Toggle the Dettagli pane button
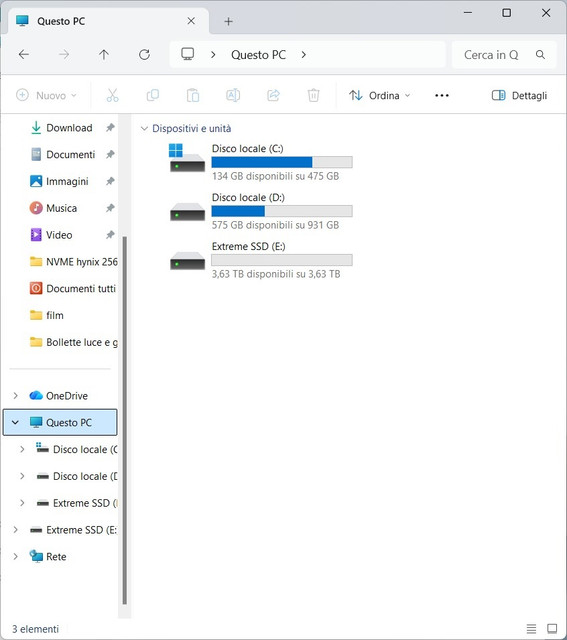Screen dimensions: 567x640 pyautogui.click(x=519, y=96)
